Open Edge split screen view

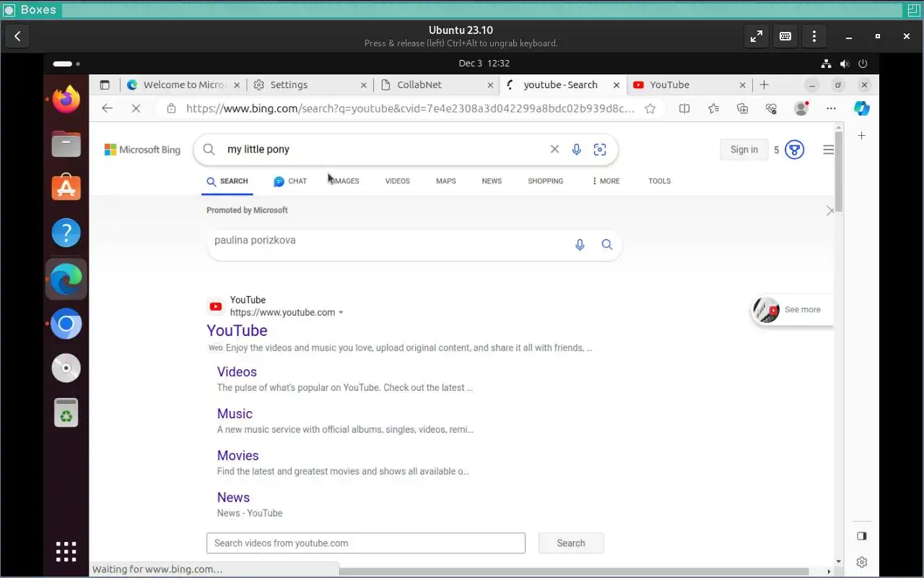pos(684,108)
